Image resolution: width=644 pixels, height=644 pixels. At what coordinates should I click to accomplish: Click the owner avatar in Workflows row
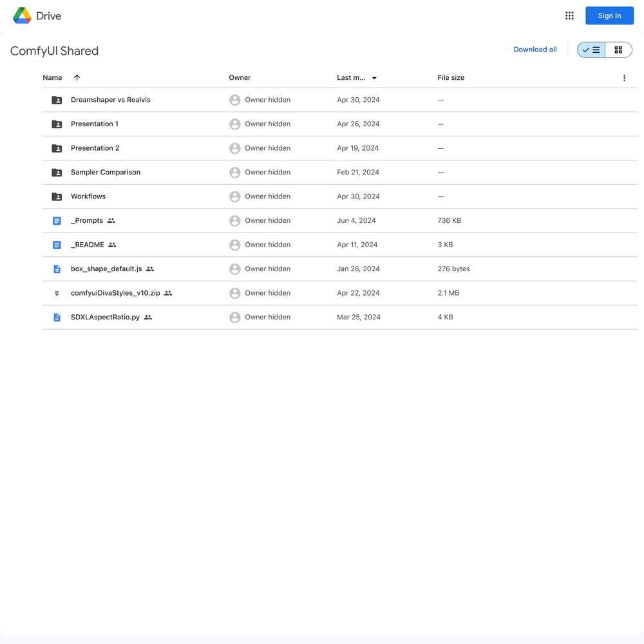pyautogui.click(x=234, y=196)
